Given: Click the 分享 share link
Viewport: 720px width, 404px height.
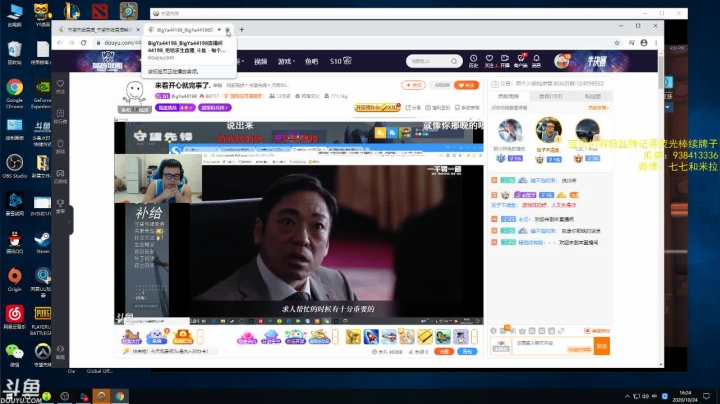Looking at the screenshot, I should 413,107.
